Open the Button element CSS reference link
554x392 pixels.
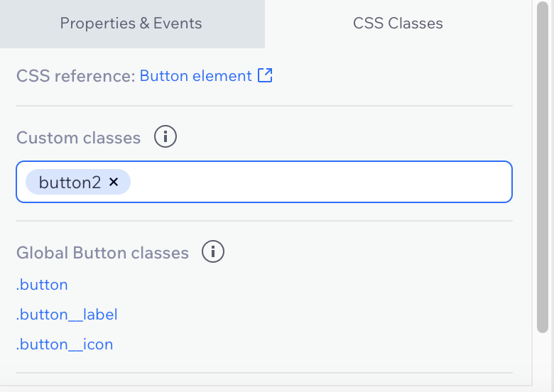(x=196, y=75)
